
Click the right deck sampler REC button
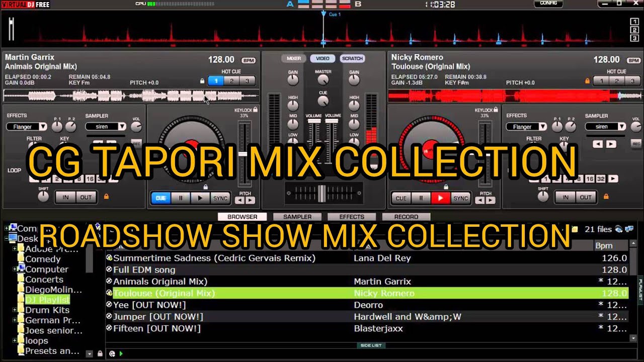[x=636, y=143]
